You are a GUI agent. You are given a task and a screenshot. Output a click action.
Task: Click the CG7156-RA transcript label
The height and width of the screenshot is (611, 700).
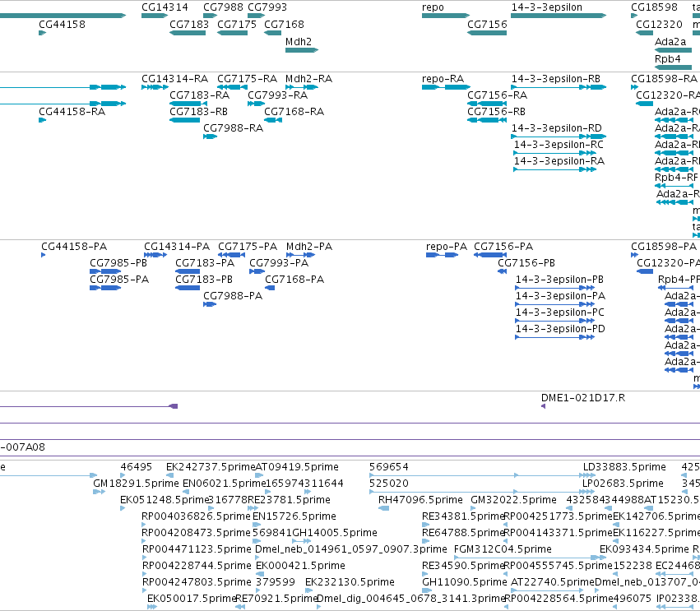498,95
